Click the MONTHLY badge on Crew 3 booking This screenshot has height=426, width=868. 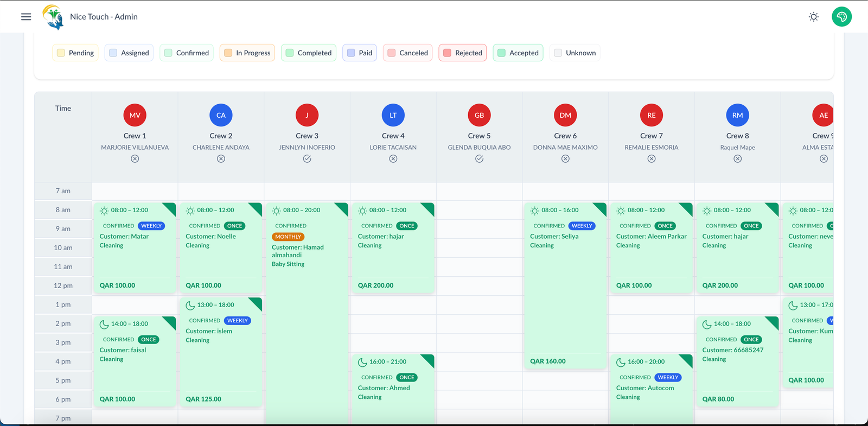288,237
